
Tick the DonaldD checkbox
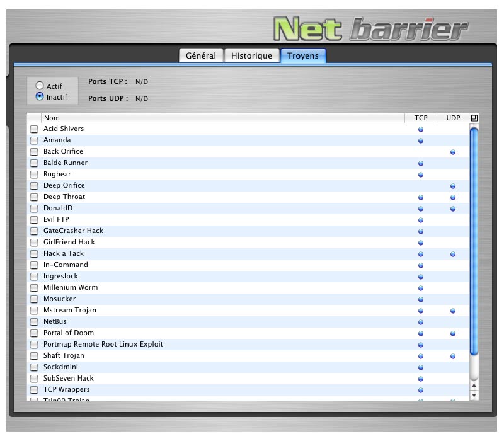[34, 209]
